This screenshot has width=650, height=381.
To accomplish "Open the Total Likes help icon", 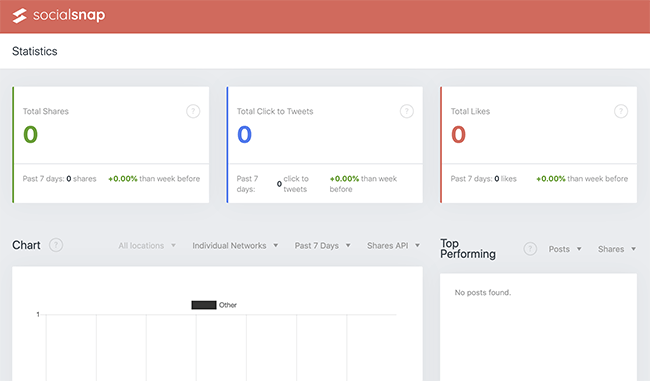I will [x=621, y=111].
